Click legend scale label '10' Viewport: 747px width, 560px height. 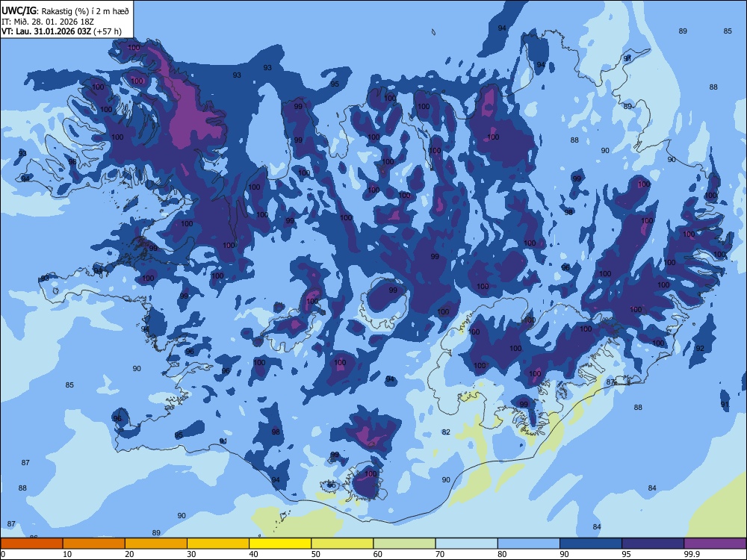pos(67,554)
